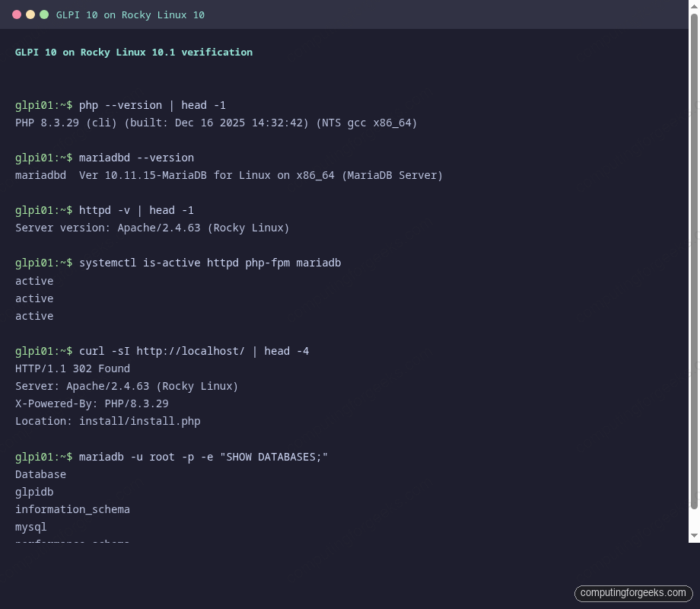700x609 pixels.
Task: Click the 'HTTP/1.1 302 Found' line
Action: 72,368
